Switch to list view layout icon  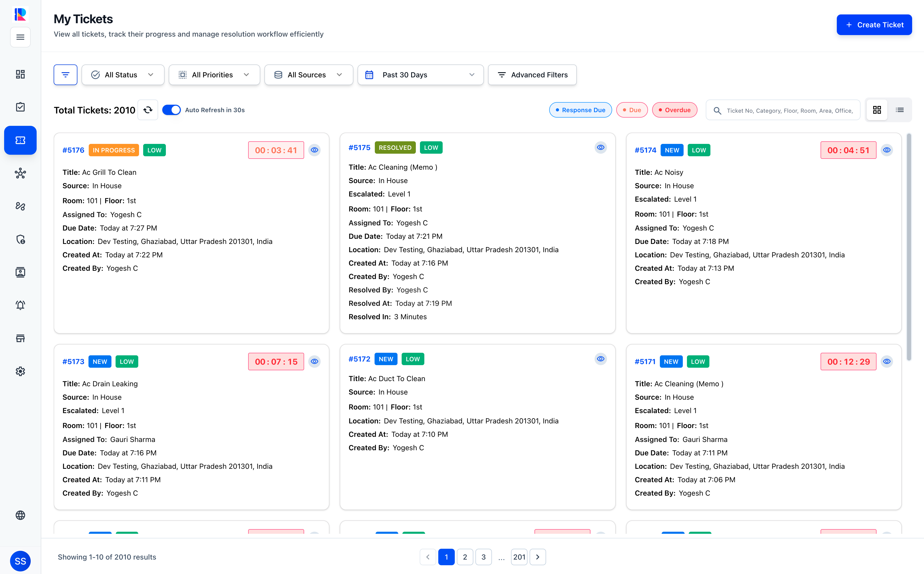click(x=899, y=110)
